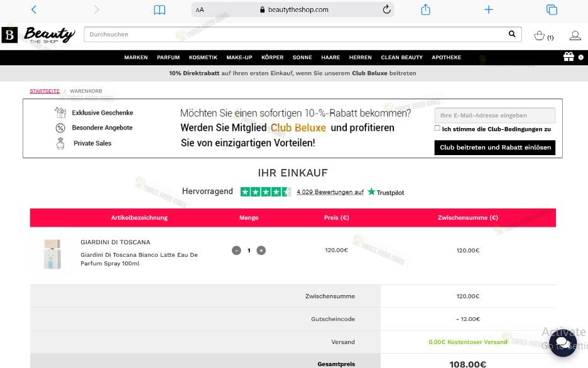Open the KOSMETIK menu
Screen dimensions: 588x368
point(203,57)
